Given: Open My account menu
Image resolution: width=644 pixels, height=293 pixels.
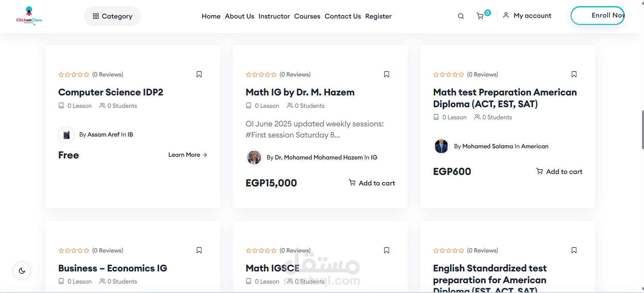Looking at the screenshot, I should click(x=527, y=16).
